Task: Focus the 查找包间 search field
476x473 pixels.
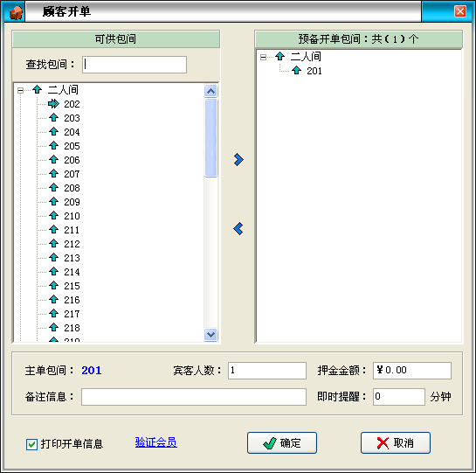Action: (135, 65)
